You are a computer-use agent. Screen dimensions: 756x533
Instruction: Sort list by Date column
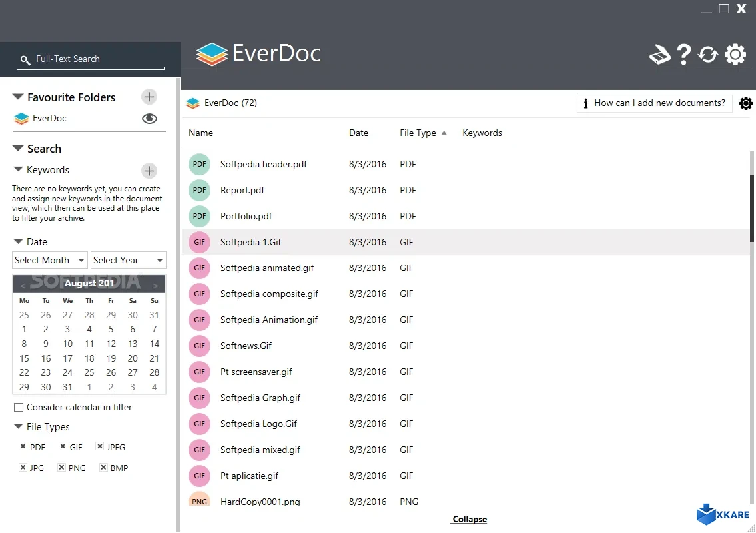coord(358,133)
